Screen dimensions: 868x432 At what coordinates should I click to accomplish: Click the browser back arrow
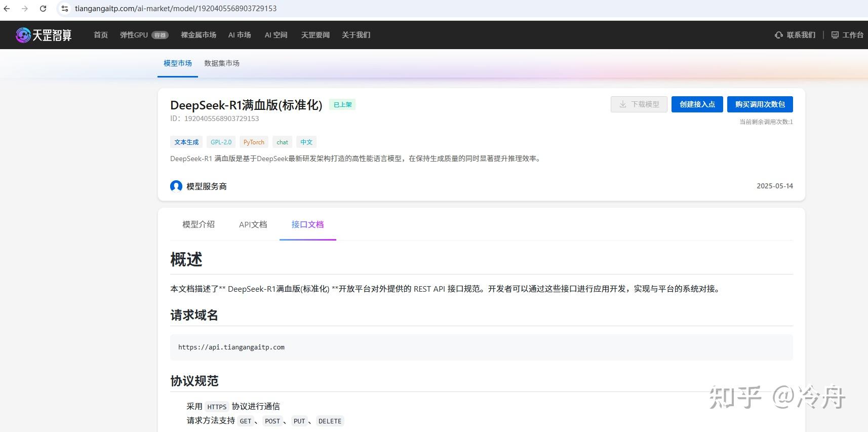point(7,9)
